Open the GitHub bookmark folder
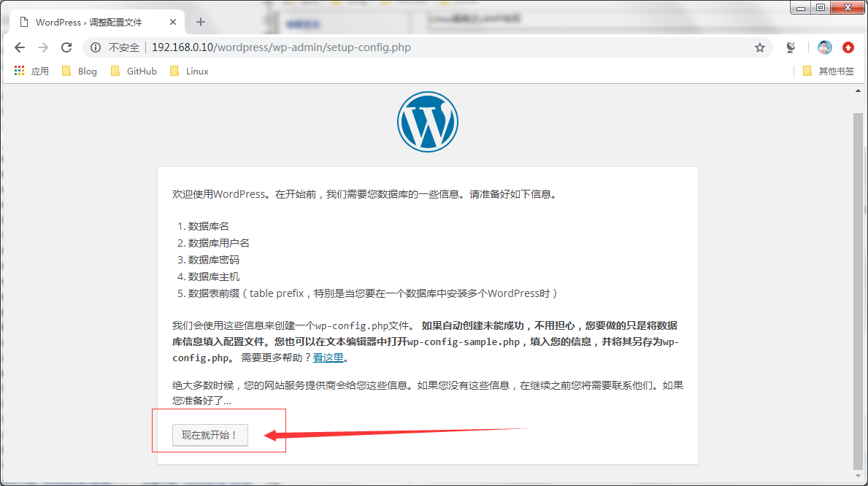868x486 pixels. pyautogui.click(x=134, y=71)
